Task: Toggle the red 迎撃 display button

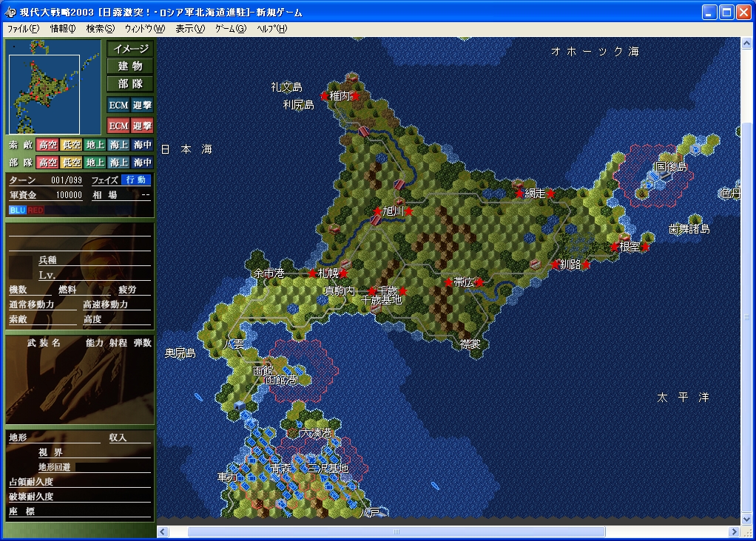Action: click(142, 126)
